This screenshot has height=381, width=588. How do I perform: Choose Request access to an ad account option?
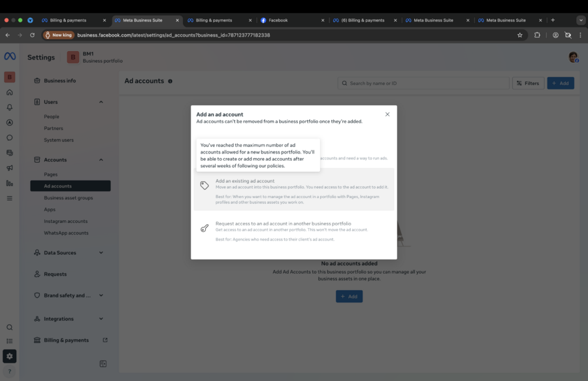pos(294,231)
